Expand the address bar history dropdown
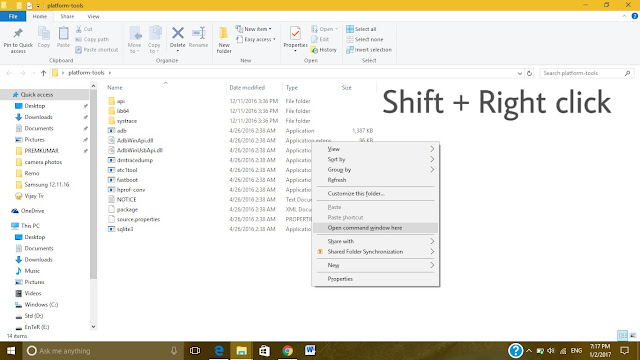Screen dimensions: 640x360 pos(520,73)
